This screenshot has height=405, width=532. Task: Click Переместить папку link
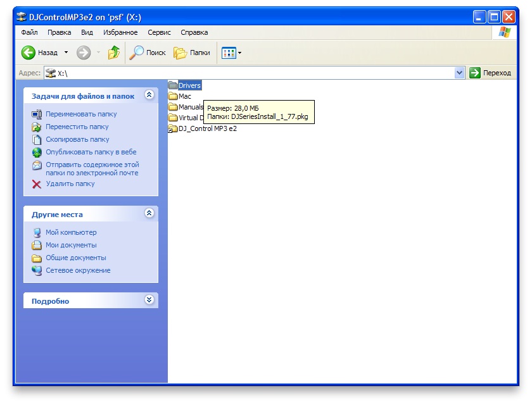point(77,127)
